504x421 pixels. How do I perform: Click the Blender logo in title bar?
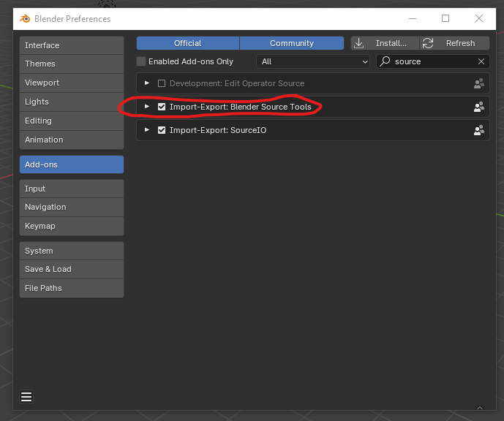[x=25, y=18]
